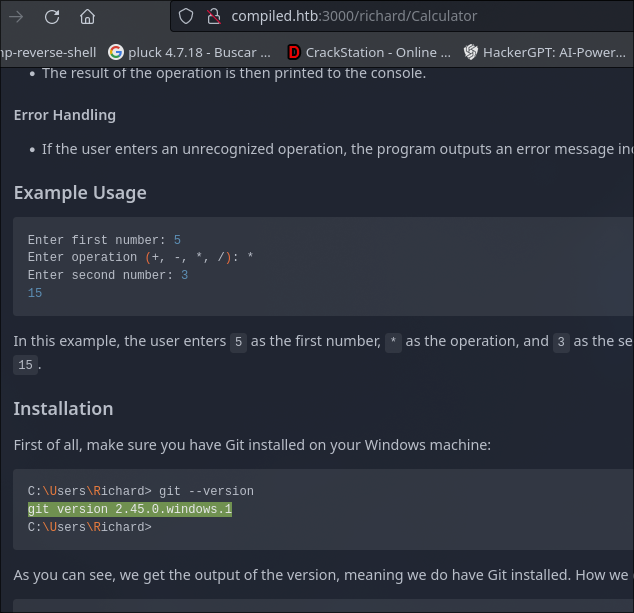Click the Google favicon on pluck bookmark
This screenshot has height=613, width=634.
click(x=116, y=52)
